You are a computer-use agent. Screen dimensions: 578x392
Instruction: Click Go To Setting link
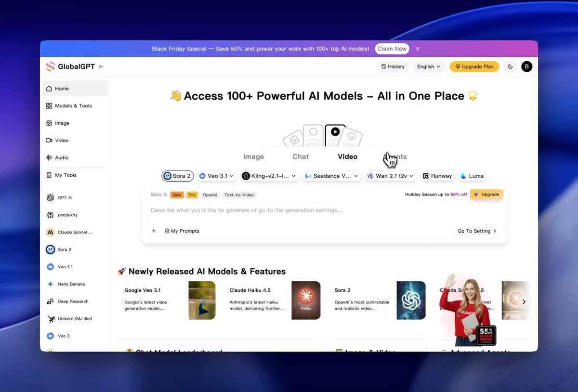pos(477,231)
